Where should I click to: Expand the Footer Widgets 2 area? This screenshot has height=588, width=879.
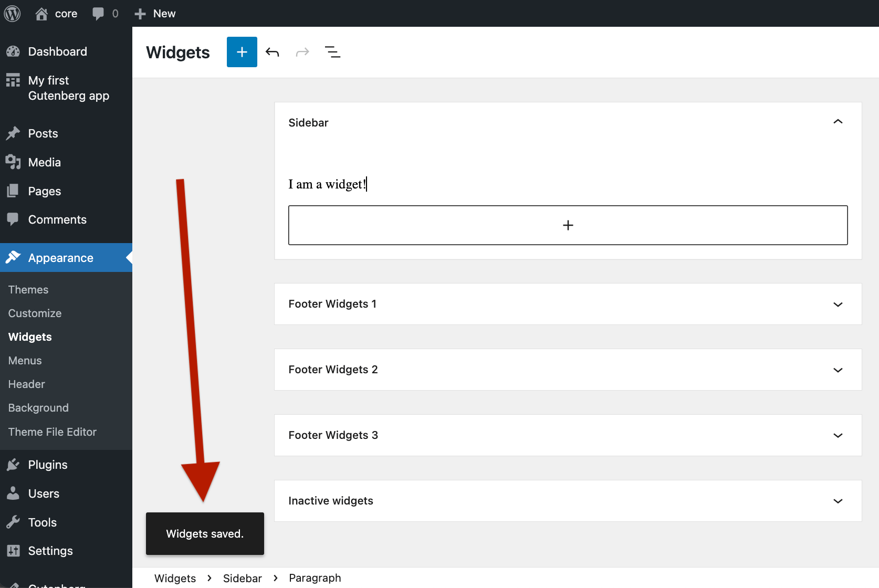[568, 370]
